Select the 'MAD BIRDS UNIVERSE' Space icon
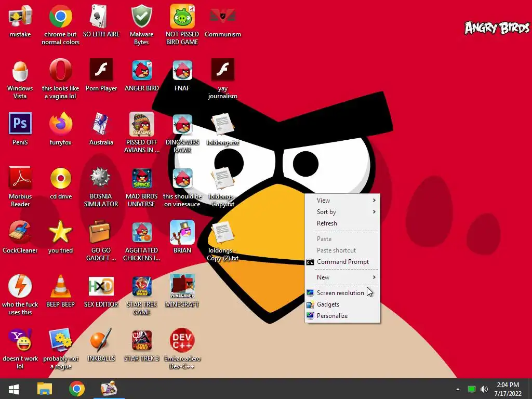Image resolution: width=532 pixels, height=399 pixels. pyautogui.click(x=141, y=178)
